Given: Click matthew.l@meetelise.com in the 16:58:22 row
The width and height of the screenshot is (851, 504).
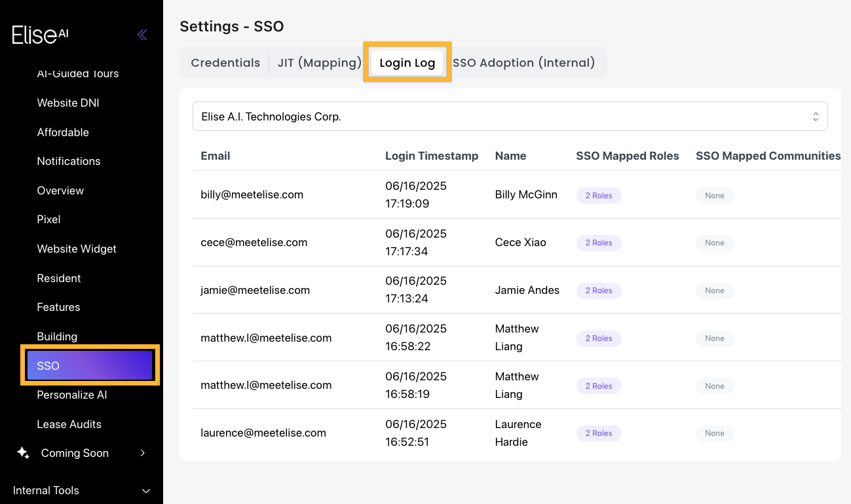Looking at the screenshot, I should 266,338.
